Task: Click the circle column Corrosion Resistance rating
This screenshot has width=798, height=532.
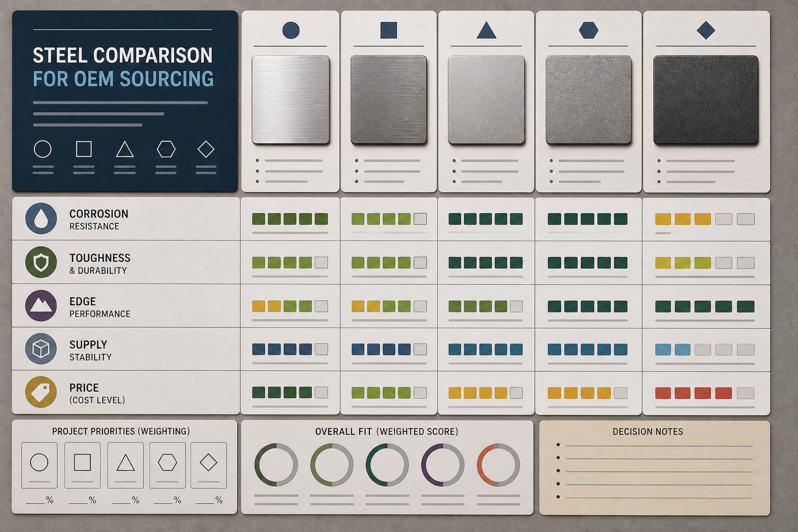Action: [290, 219]
